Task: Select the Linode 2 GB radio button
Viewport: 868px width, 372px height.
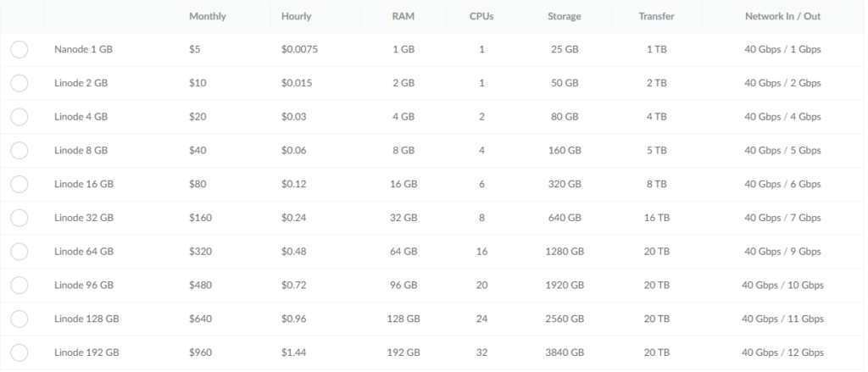Action: [19, 83]
